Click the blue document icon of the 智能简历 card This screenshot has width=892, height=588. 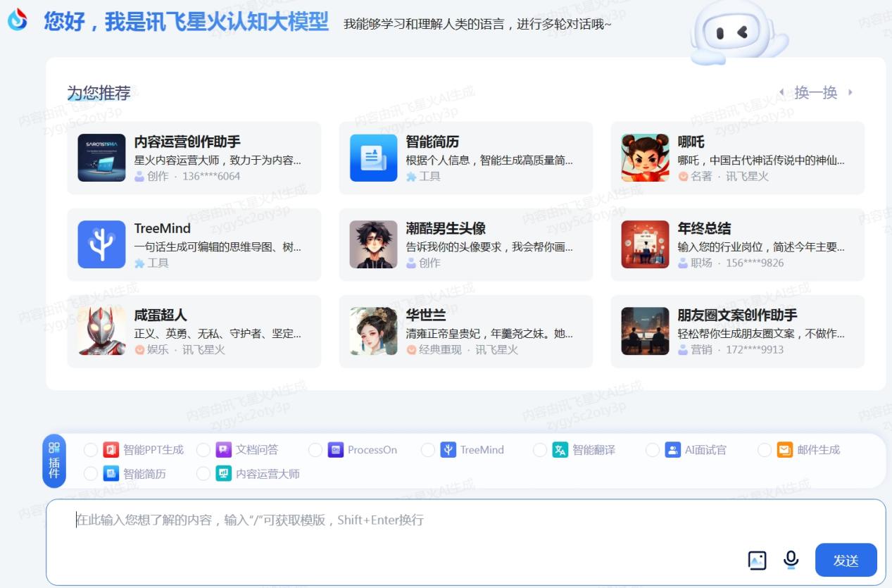point(373,158)
